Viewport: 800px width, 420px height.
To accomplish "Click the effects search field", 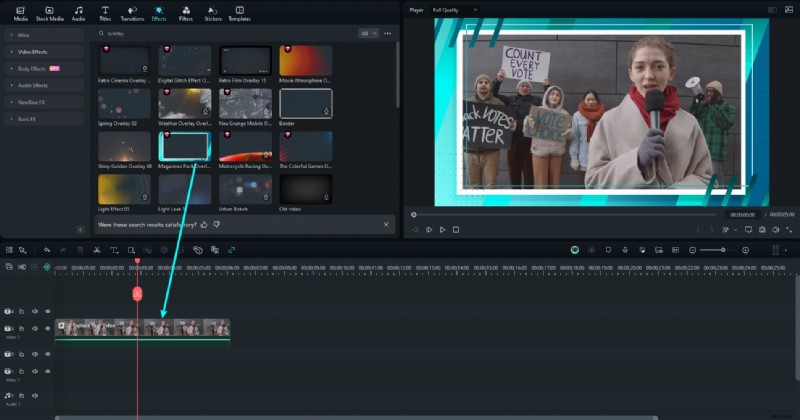I will coord(224,33).
